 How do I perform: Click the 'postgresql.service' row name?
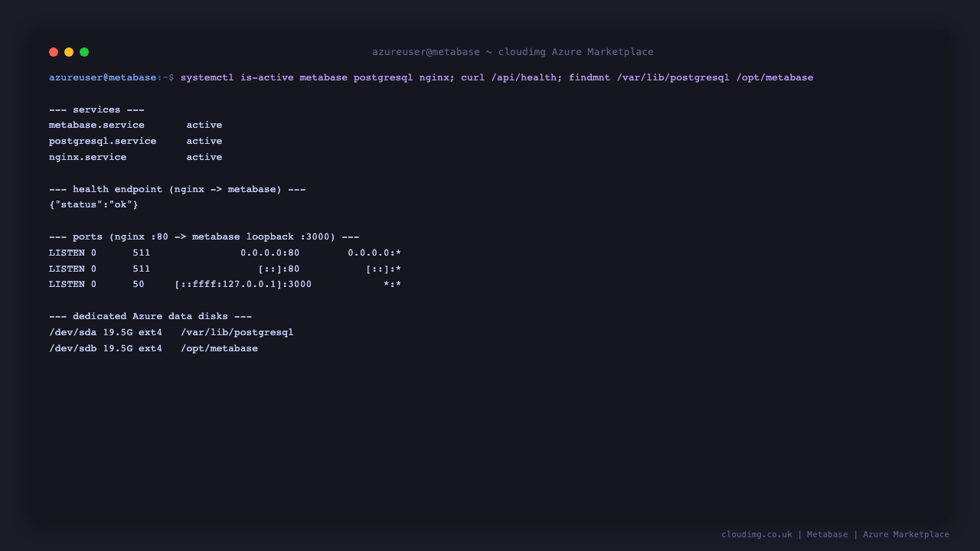click(x=103, y=141)
